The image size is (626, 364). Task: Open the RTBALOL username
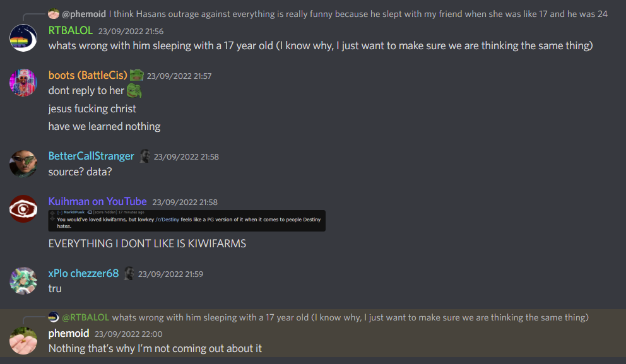coord(70,30)
